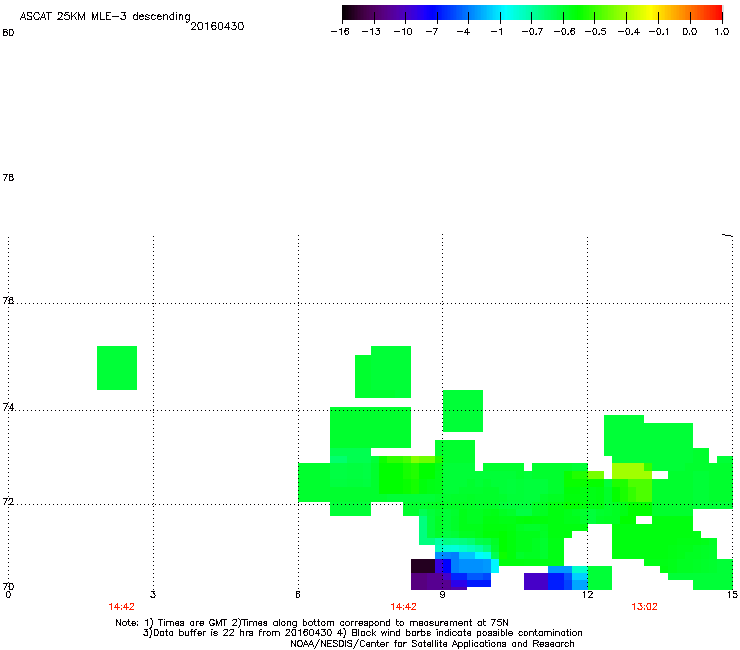Click the '0.0' label on the color scale
Image resolution: width=740 pixels, height=650 pixels.
pos(690,32)
